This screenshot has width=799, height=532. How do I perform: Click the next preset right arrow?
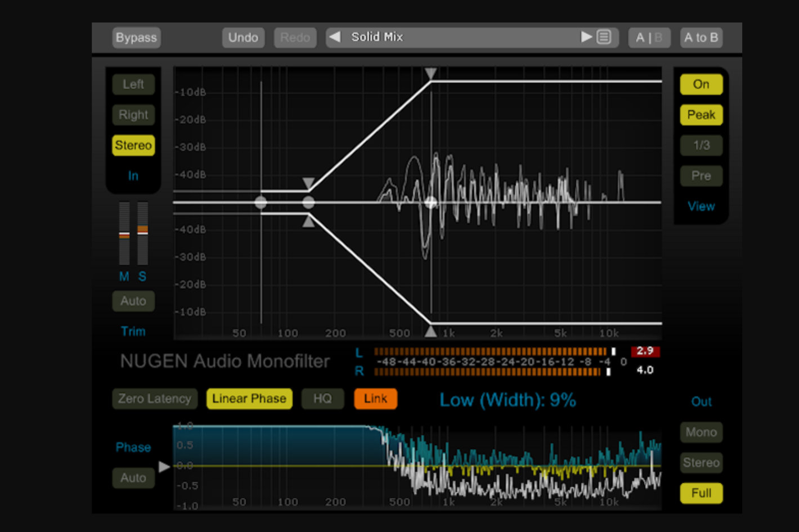[586, 37]
